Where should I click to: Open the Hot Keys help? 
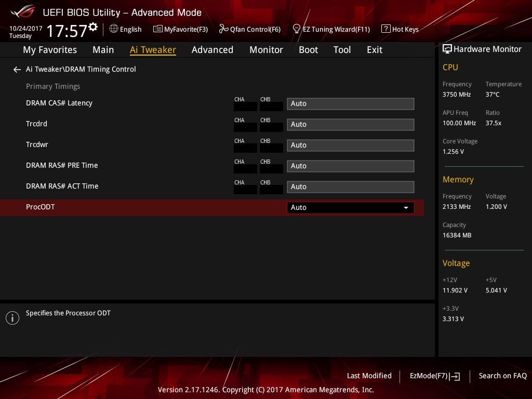point(400,29)
